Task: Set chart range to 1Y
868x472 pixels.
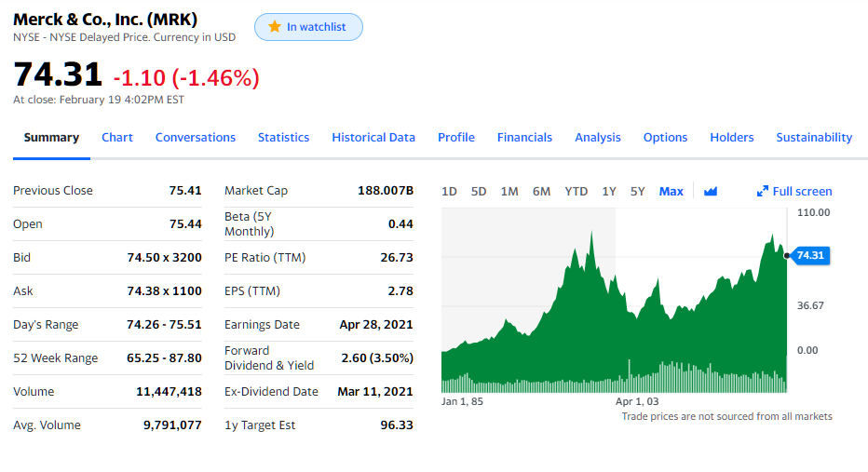Action: coord(609,192)
